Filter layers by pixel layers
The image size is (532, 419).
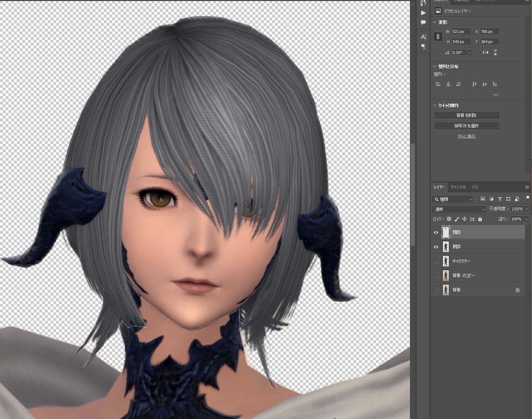483,199
